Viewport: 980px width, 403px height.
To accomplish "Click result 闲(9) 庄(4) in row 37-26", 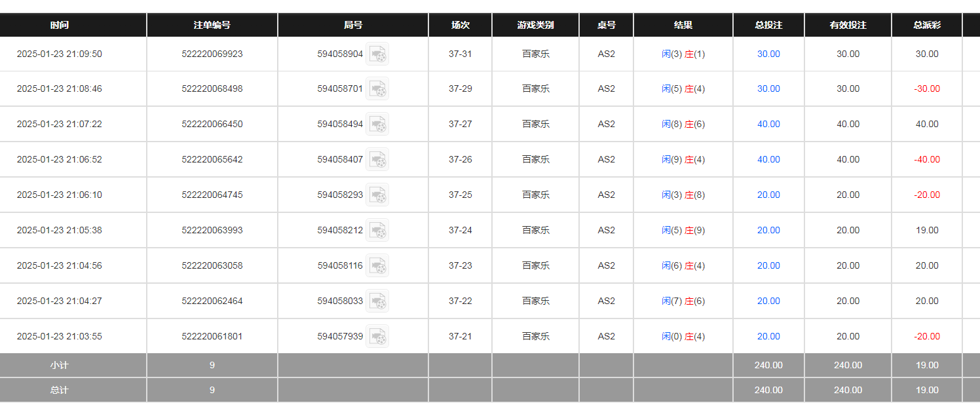I will (683, 160).
